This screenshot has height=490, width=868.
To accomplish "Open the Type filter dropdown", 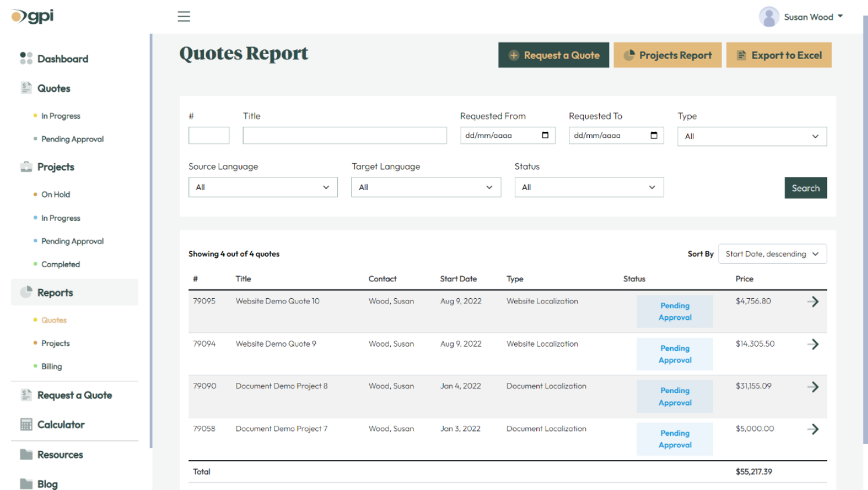I will [x=751, y=136].
